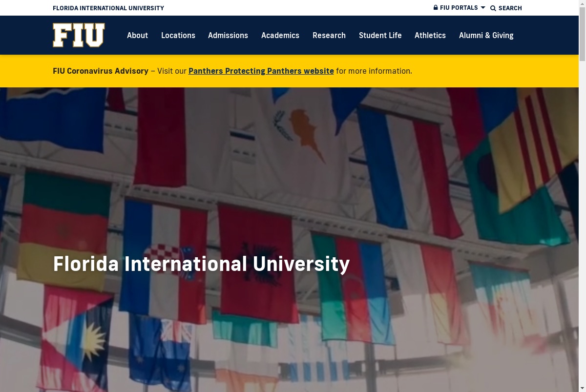This screenshot has width=586, height=392.
Task: Click the search magnifier icon
Action: click(x=493, y=8)
